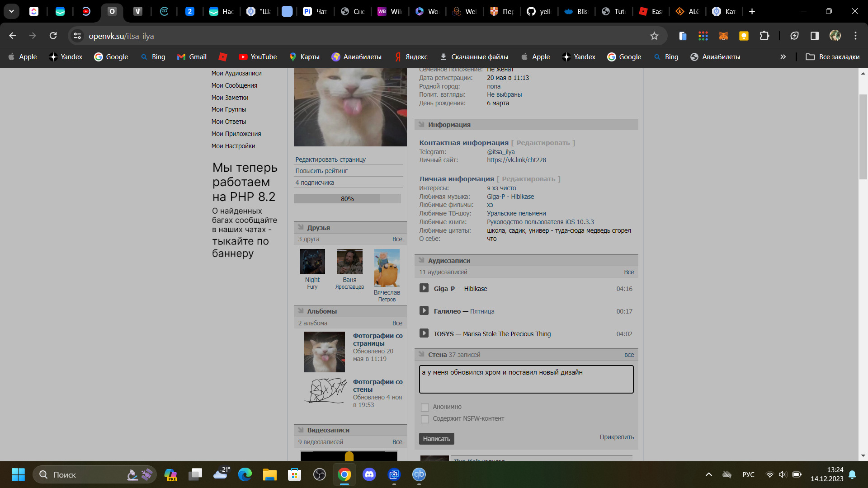Open Мои Сообщения in sidebar menu

[234, 85]
